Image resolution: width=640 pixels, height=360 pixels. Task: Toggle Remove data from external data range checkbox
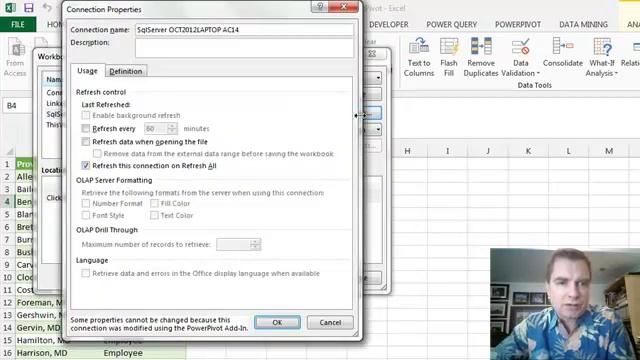[x=97, y=153]
